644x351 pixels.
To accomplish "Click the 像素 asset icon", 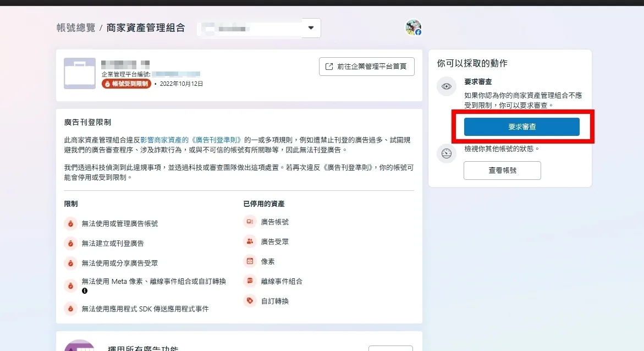I will tap(250, 261).
